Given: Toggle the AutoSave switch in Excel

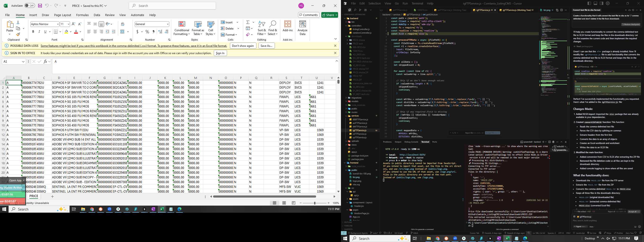Looking at the screenshot, I should pyautogui.click(x=30, y=5).
